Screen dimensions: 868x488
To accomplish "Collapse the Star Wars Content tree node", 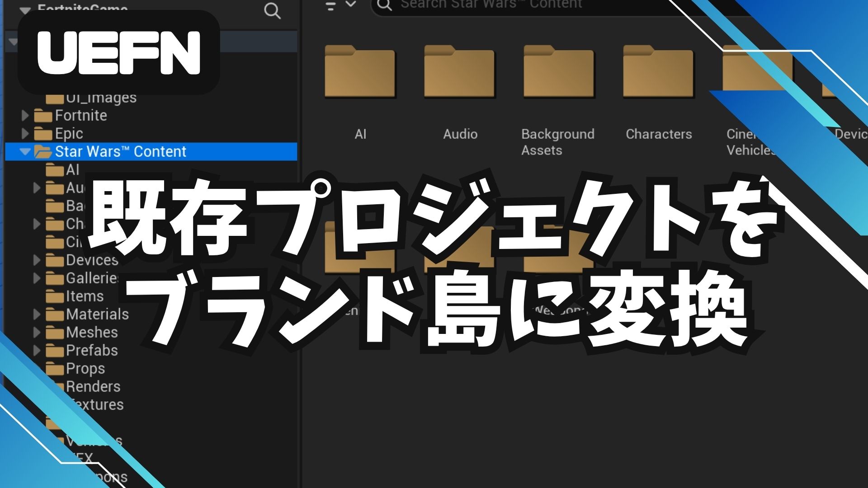I will coord(25,152).
